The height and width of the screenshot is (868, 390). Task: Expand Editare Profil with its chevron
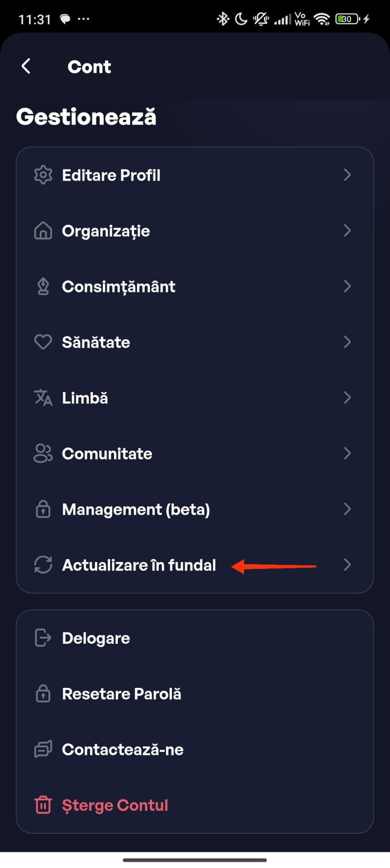(x=347, y=175)
